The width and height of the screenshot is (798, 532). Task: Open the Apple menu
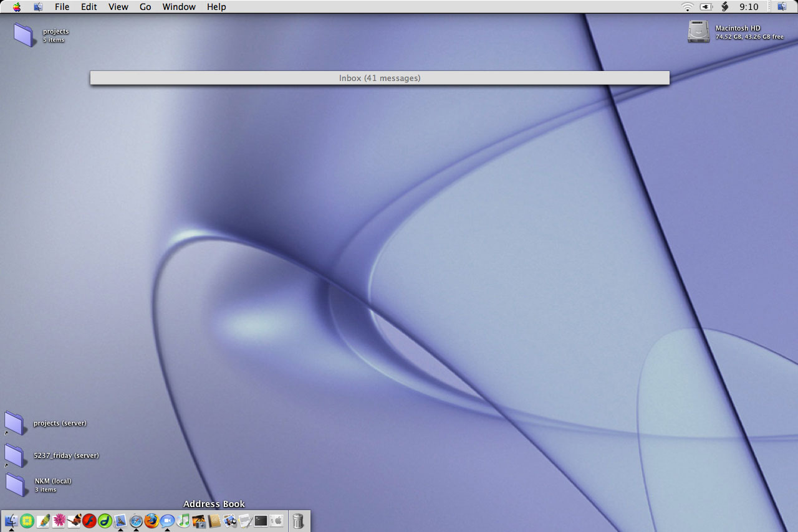[17, 7]
